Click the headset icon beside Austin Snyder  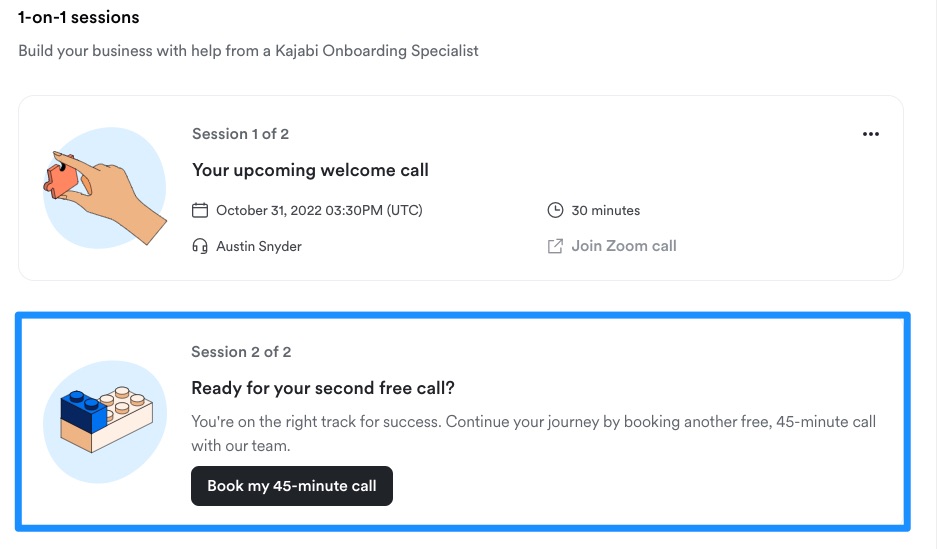pyautogui.click(x=200, y=246)
